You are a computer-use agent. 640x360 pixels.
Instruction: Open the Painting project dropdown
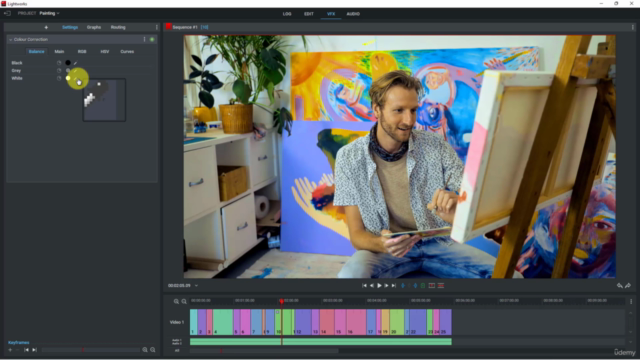(x=49, y=13)
